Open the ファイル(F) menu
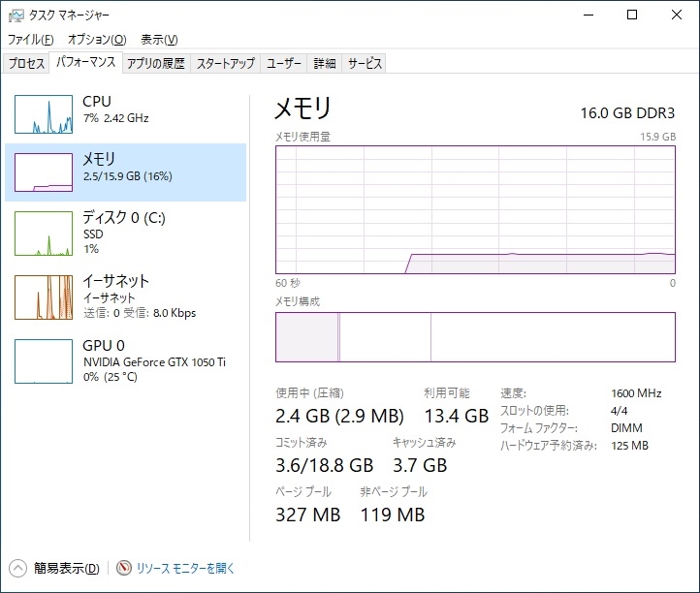This screenshot has width=700, height=593. click(x=31, y=40)
